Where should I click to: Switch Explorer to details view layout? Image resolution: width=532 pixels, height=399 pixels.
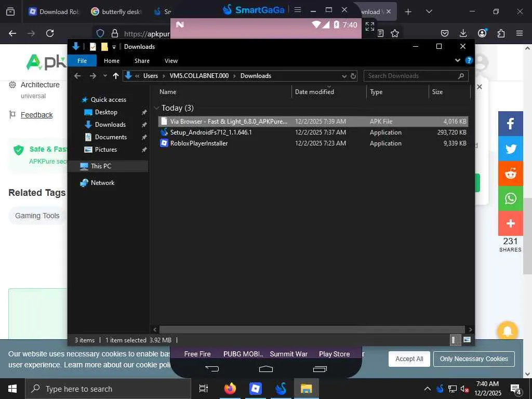(x=454, y=340)
